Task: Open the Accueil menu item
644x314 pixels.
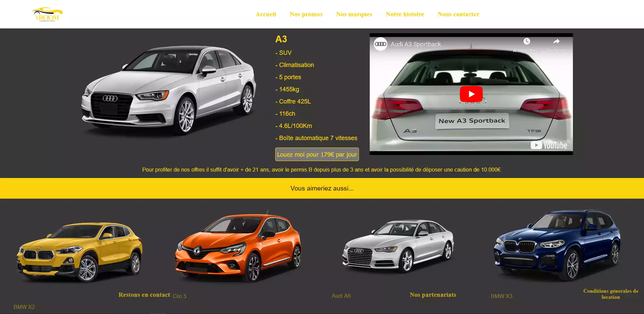Action: click(x=266, y=14)
